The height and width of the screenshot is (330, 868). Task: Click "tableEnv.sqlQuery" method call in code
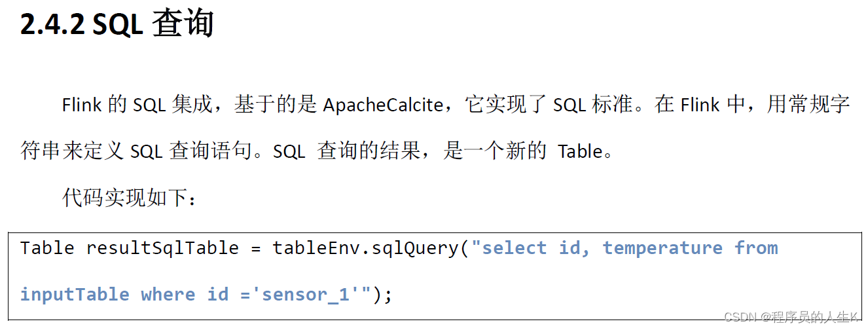366,248
